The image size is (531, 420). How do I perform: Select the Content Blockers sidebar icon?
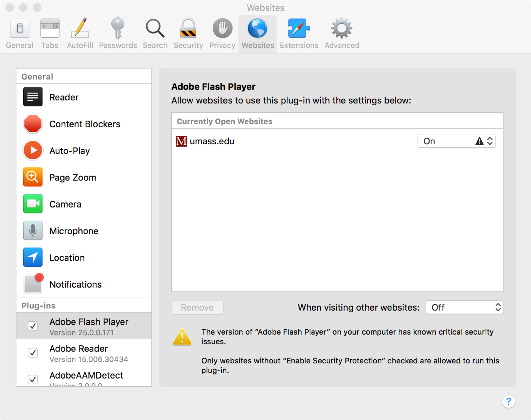coord(33,124)
